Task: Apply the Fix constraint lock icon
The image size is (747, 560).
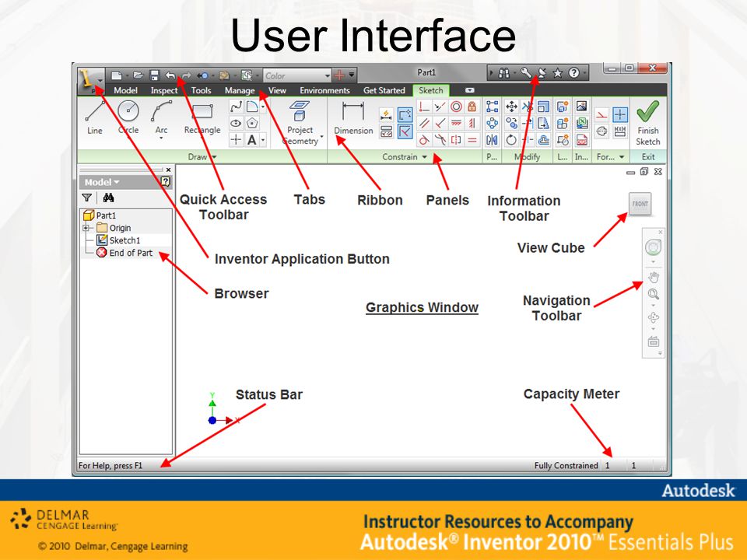Action: [x=472, y=107]
